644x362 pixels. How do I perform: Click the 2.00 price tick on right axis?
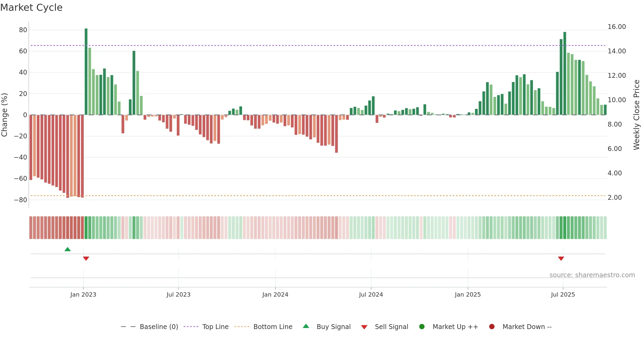[615, 197]
